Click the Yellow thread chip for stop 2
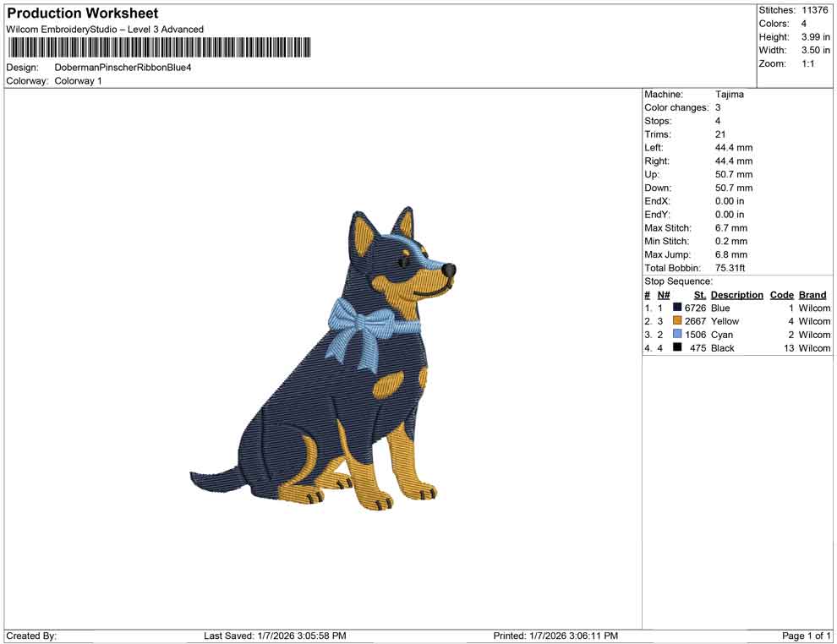Screen dimensions: 837x644 click(x=676, y=321)
